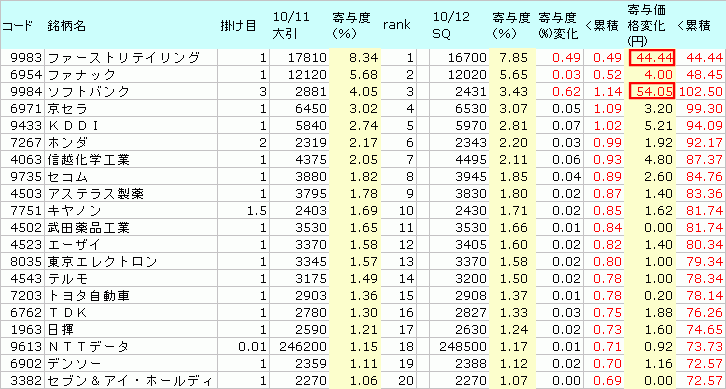This screenshot has height=389, width=726.
Task: Click the red-boxed 44.44 cell
Action: (651, 58)
